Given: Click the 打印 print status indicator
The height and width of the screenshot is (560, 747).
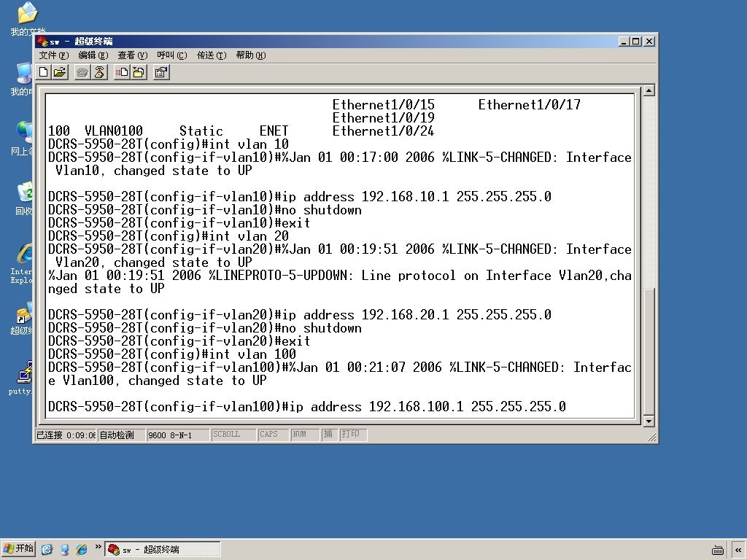Looking at the screenshot, I should (353, 435).
